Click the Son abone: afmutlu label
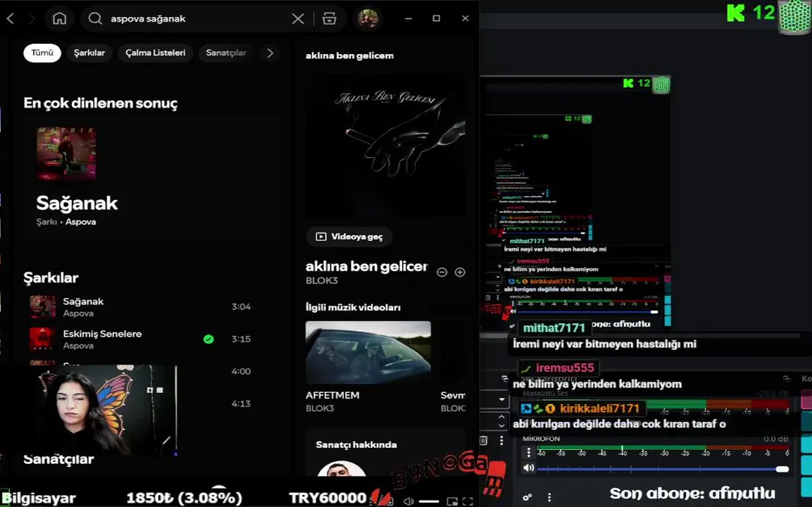This screenshot has height=507, width=812. pos(692,493)
